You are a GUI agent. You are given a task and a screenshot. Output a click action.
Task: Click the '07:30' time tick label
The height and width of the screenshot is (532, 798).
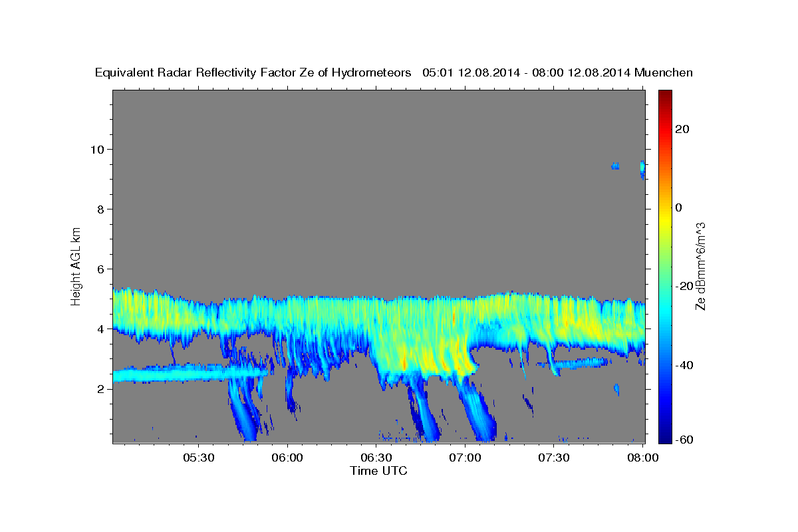tap(553, 458)
